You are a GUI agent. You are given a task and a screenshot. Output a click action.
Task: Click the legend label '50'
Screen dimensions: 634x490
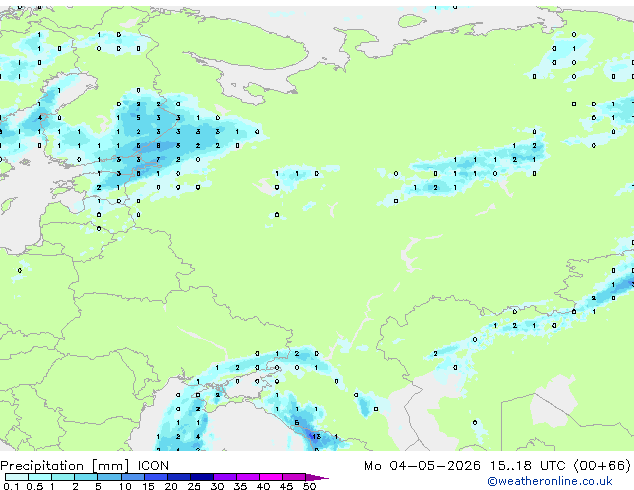click(x=309, y=486)
